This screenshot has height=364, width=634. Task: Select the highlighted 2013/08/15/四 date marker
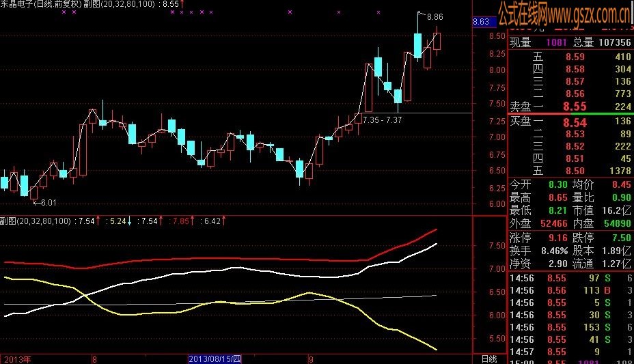[x=215, y=359]
